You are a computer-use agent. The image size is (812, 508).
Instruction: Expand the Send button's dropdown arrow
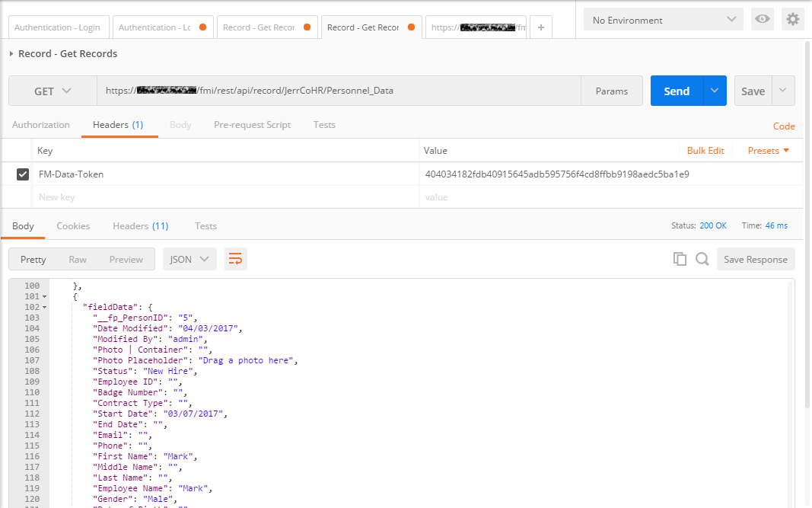714,90
